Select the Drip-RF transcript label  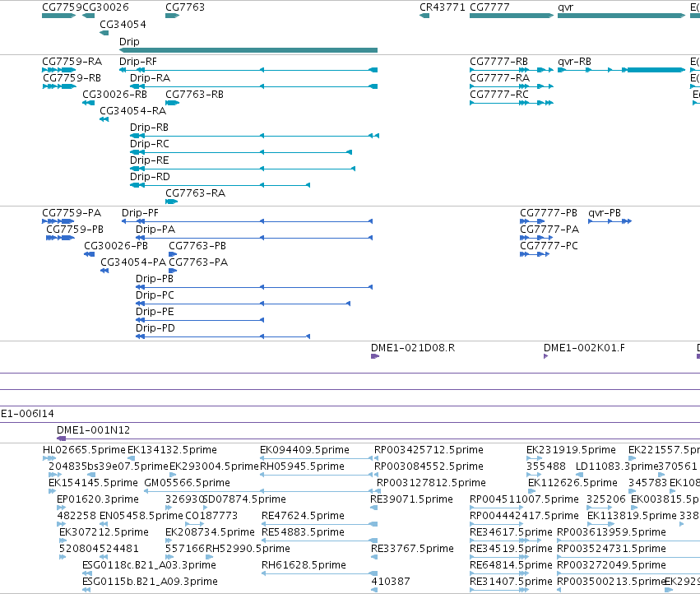pos(138,61)
